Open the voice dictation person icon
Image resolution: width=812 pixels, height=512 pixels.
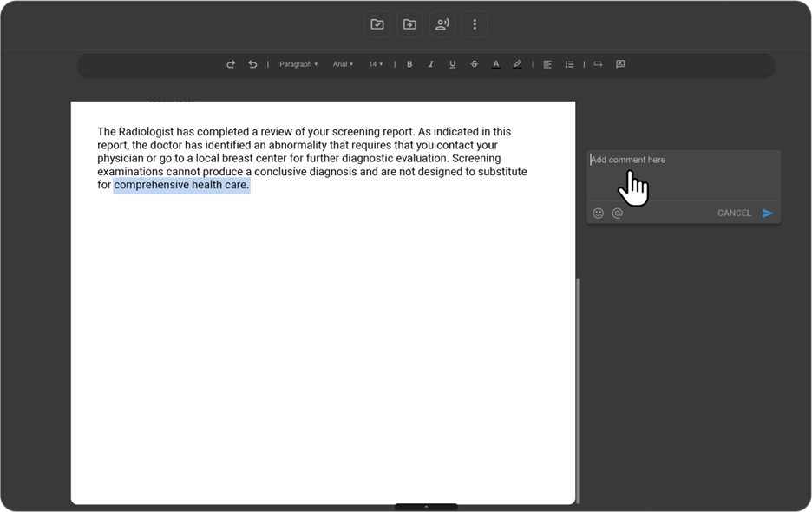tap(442, 24)
